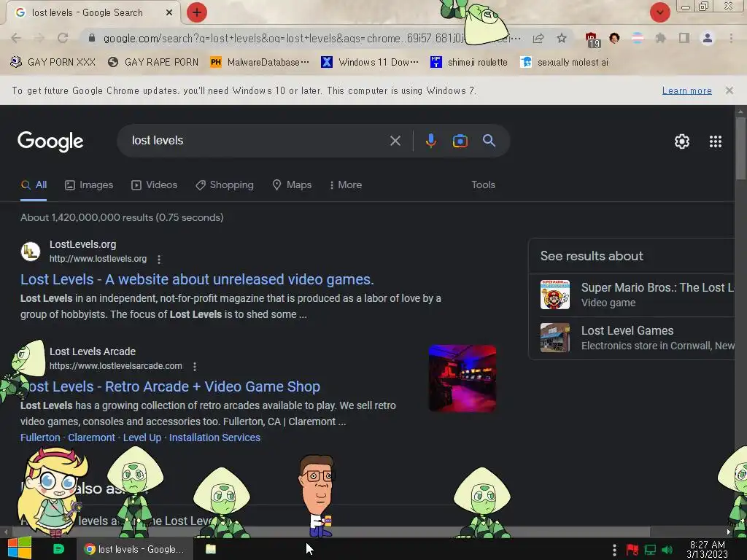Open 'Lost Levels - A website about unreleased video games'
Image resolution: width=747 pixels, height=560 pixels.
point(197,279)
